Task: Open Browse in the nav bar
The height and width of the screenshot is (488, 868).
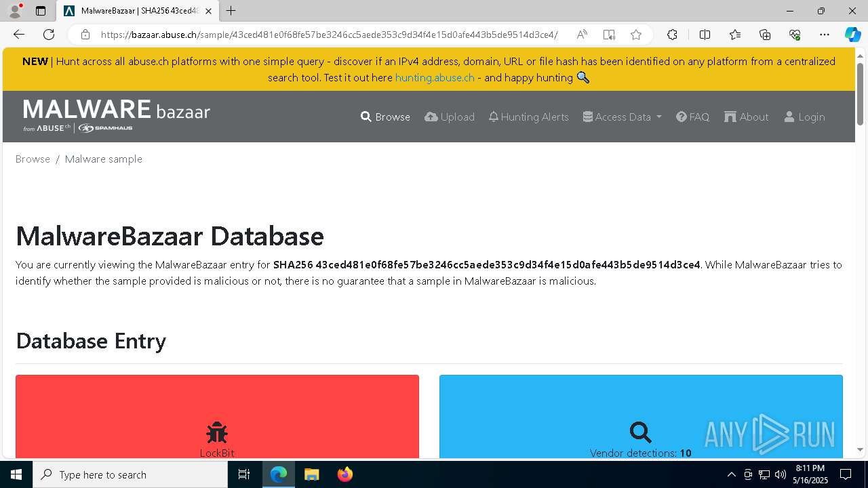Action: point(385,117)
